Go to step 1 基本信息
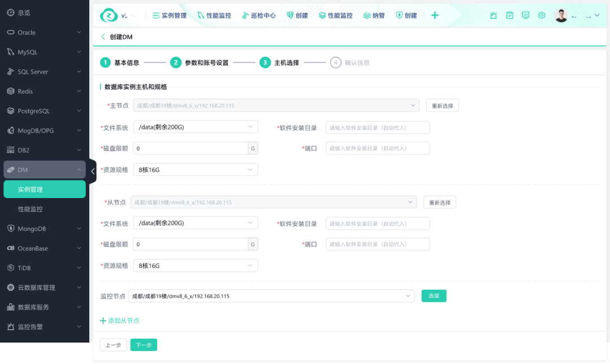610x364 pixels. pyautogui.click(x=119, y=63)
